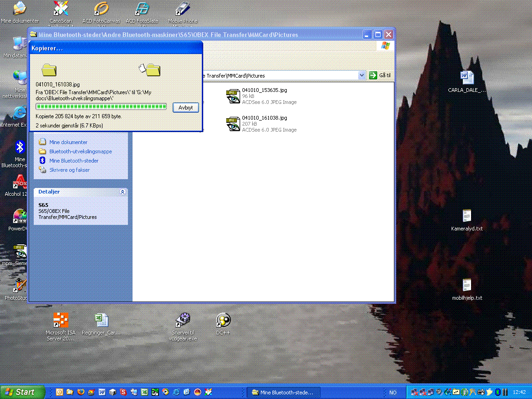
Task: Launch ACDSee from the quick launch bar
Action: (155, 392)
